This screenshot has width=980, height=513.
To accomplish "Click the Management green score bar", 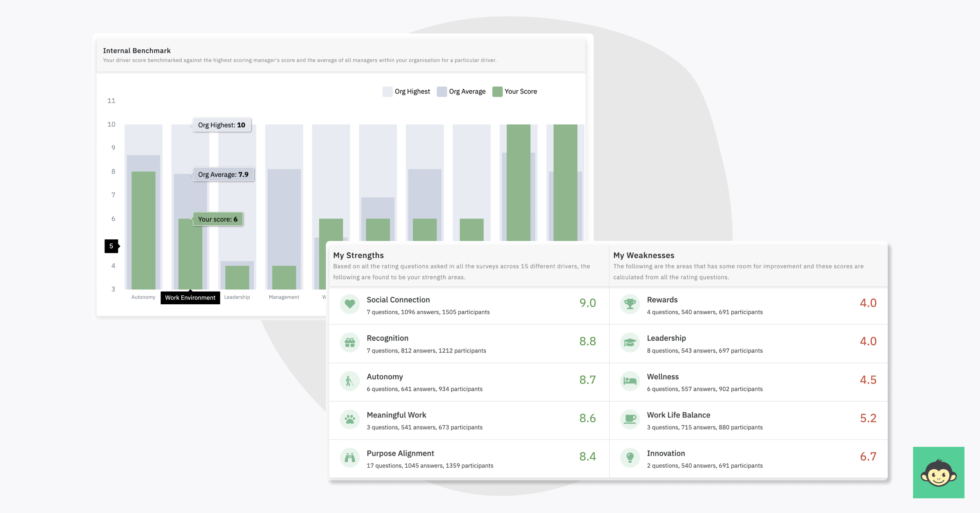I will click(x=284, y=278).
